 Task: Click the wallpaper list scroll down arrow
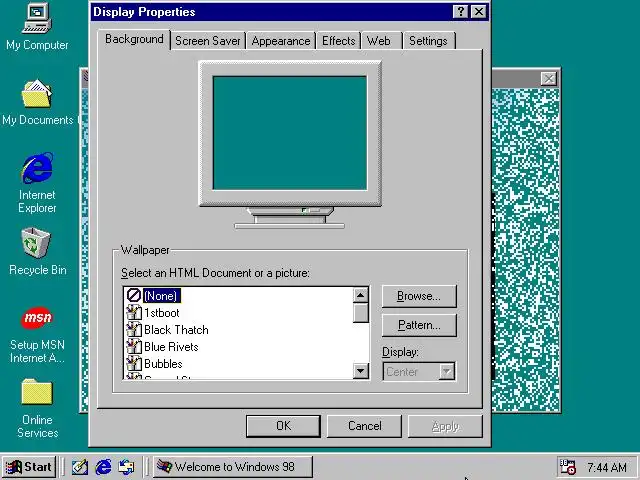(360, 371)
